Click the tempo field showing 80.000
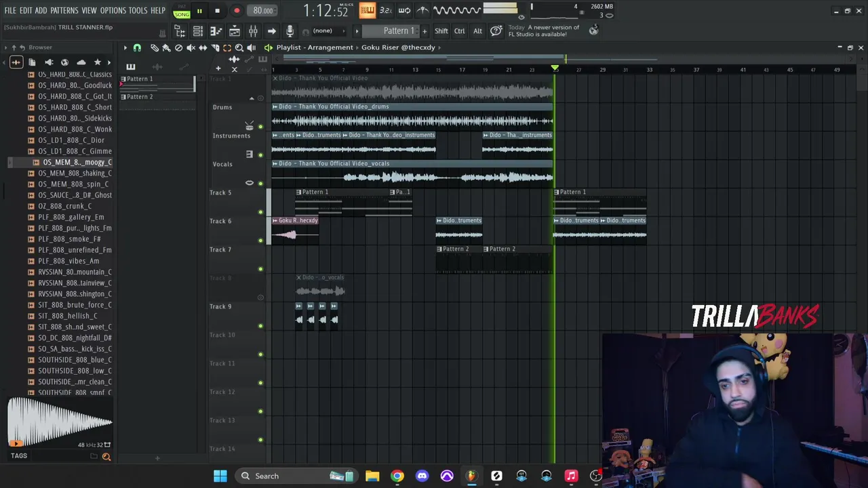The width and height of the screenshot is (868, 488). click(x=262, y=11)
